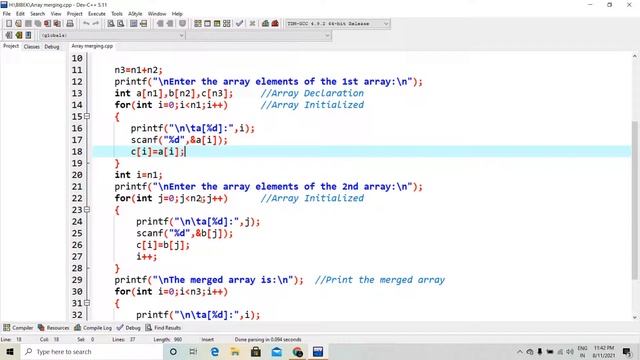Click the //Array Declaration comment
The image size is (640, 360).
point(312,93)
